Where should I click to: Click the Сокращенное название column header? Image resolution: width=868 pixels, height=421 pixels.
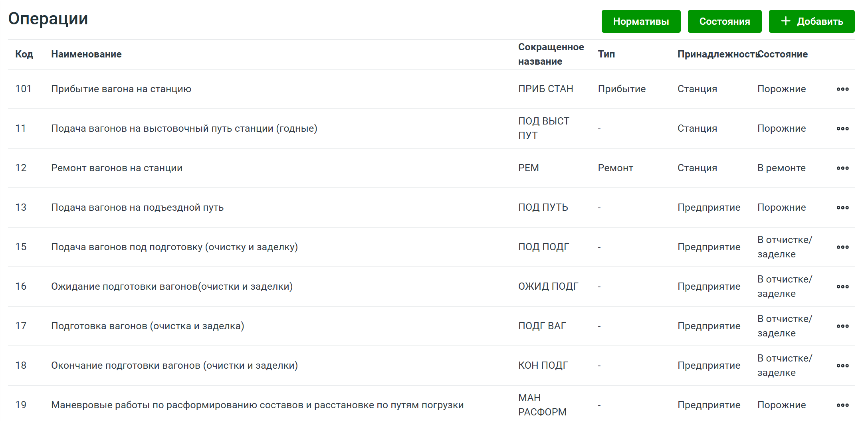tap(551, 54)
